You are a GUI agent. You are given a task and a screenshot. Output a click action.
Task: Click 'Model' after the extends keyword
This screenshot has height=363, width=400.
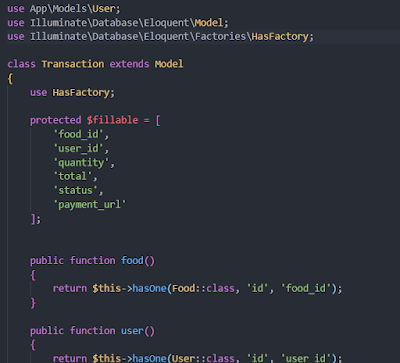pyautogui.click(x=169, y=64)
